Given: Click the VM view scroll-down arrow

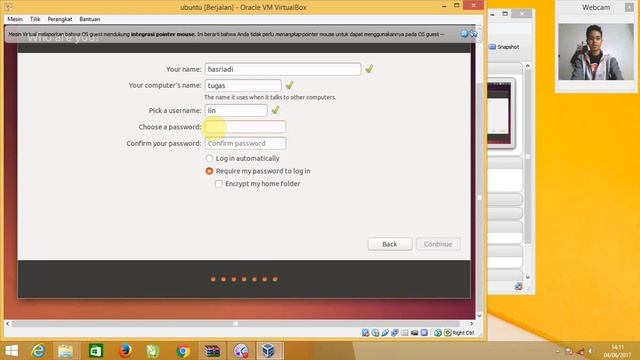Looking at the screenshot, I should (x=480, y=316).
